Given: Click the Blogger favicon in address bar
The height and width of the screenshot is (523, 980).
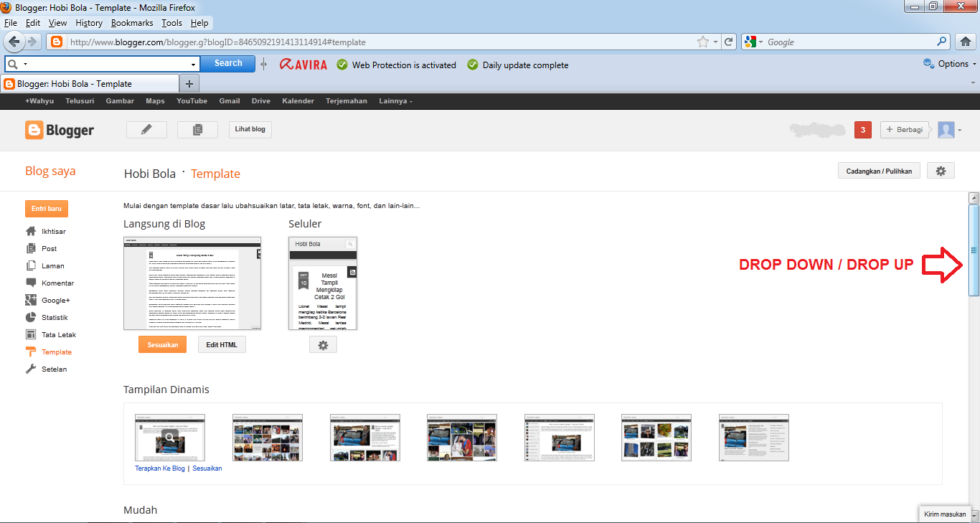Looking at the screenshot, I should [57, 42].
